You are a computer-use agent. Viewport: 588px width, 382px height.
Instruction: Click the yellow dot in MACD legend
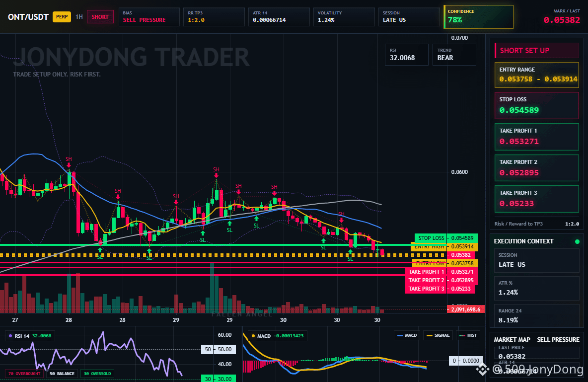point(253,336)
